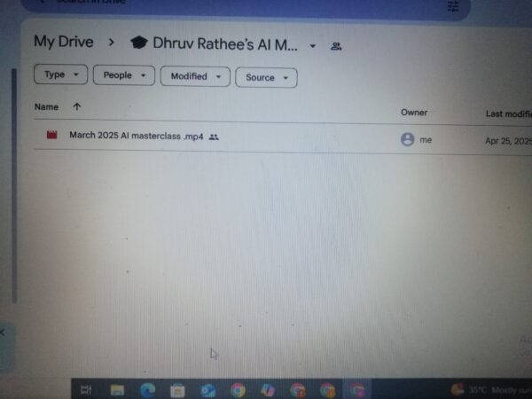Screen dimensions: 532x399
Task: Sort by the Name column header
Action: point(46,107)
